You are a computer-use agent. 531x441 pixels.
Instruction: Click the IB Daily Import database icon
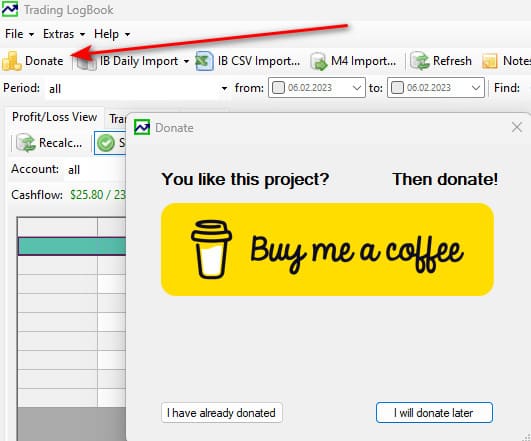point(86,62)
